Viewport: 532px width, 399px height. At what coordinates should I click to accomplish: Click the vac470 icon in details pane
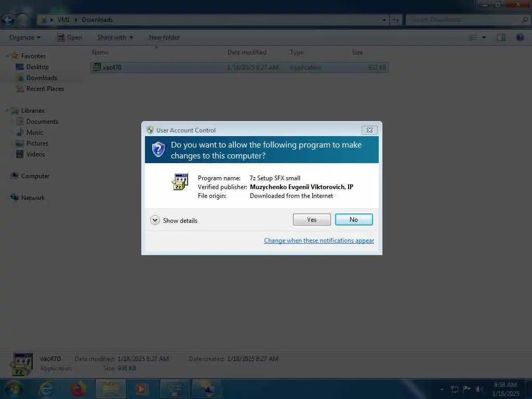pyautogui.click(x=22, y=364)
